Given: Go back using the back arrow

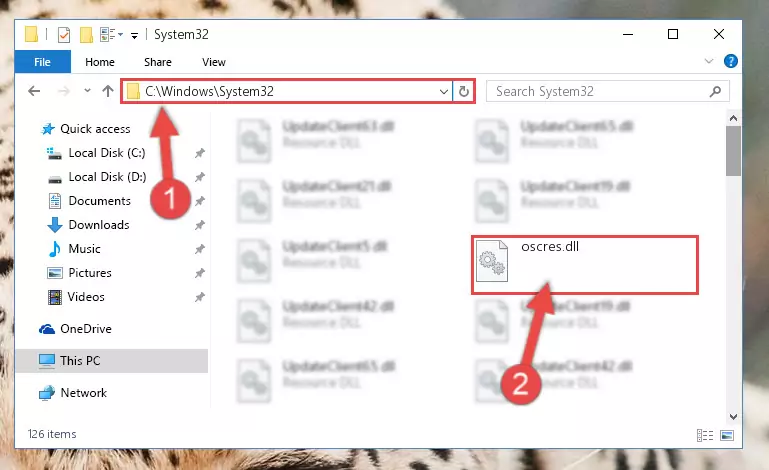Looking at the screenshot, I should tap(34, 91).
